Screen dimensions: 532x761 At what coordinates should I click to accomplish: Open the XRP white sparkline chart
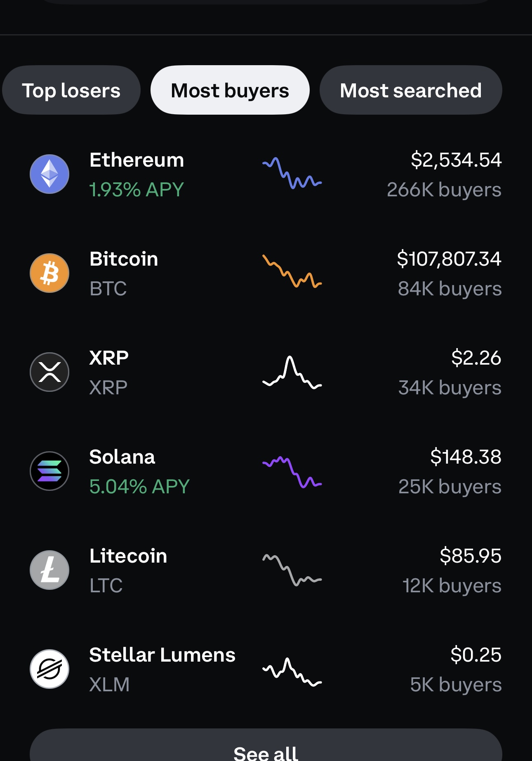tap(292, 372)
